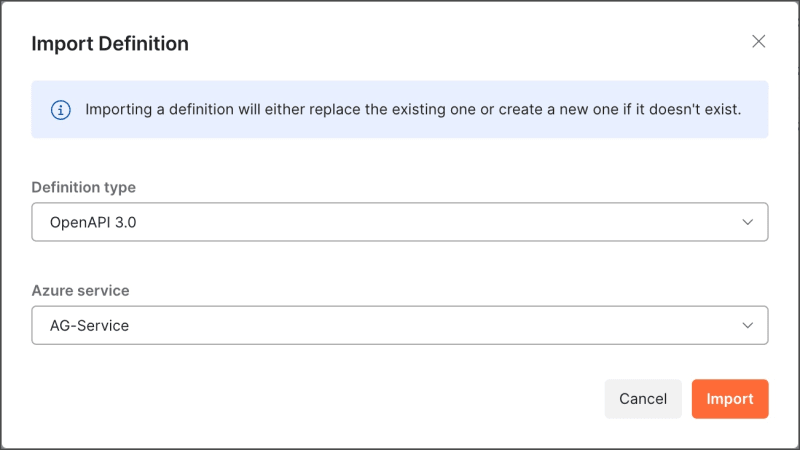Expand the combo box showing OpenAPI 3.0
800x450 pixels.
click(x=400, y=222)
